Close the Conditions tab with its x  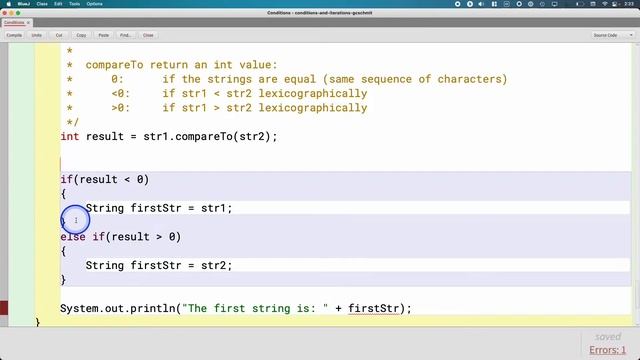(x=28, y=23)
